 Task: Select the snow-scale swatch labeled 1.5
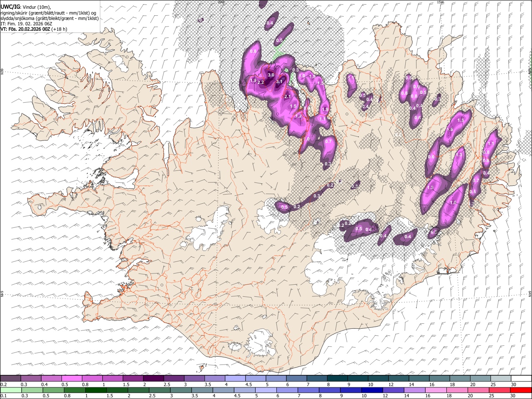[133, 378]
